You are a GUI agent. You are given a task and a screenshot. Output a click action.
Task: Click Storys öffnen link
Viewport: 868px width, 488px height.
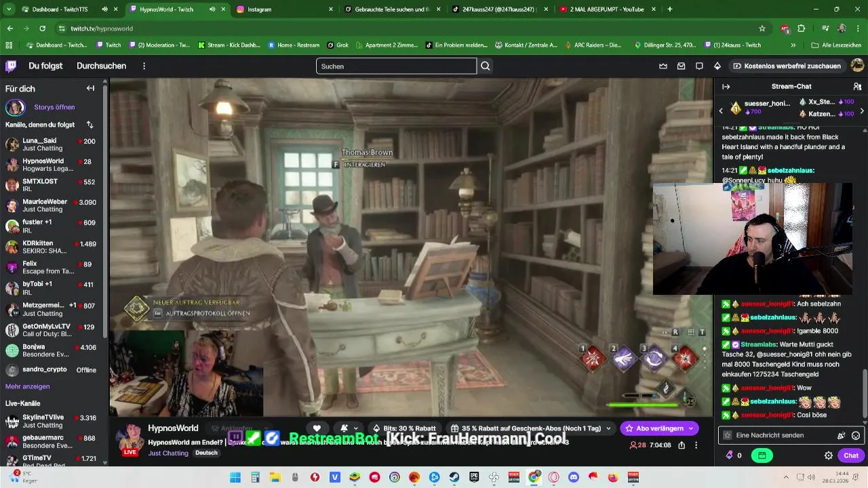[x=54, y=107]
